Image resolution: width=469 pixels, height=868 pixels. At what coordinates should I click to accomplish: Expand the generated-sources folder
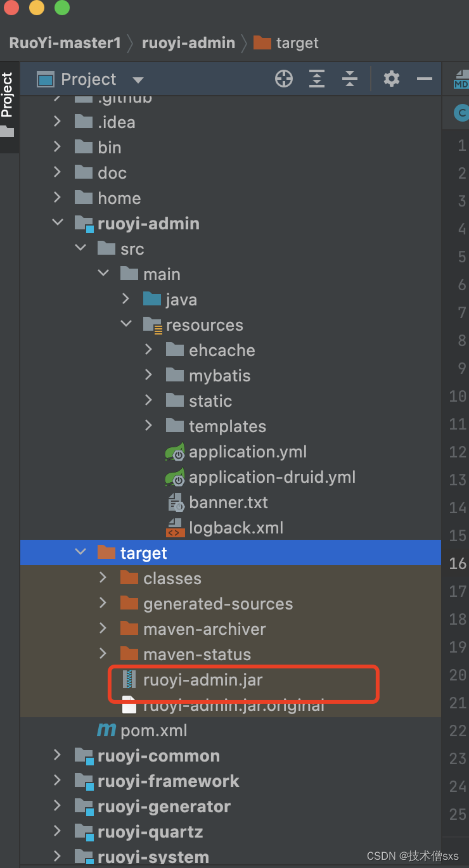103,603
